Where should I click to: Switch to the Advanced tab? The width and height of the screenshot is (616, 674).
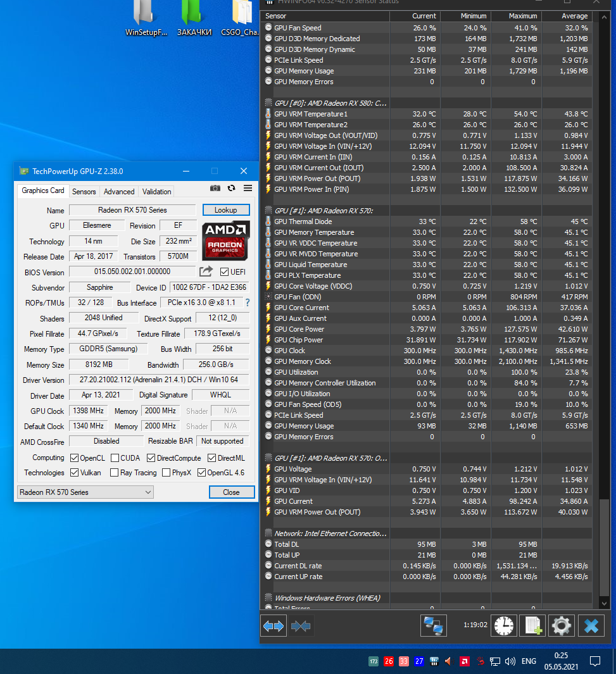coord(119,192)
